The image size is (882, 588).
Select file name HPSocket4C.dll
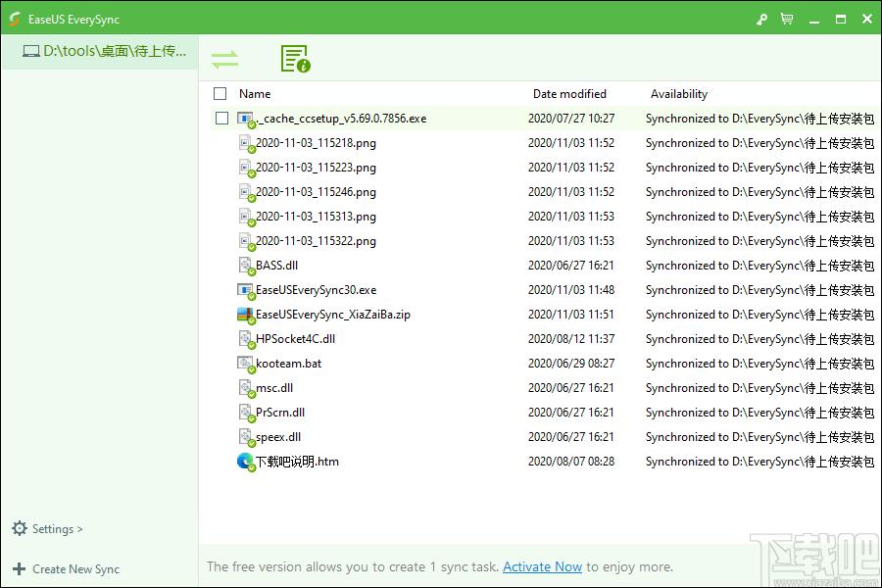(295, 339)
